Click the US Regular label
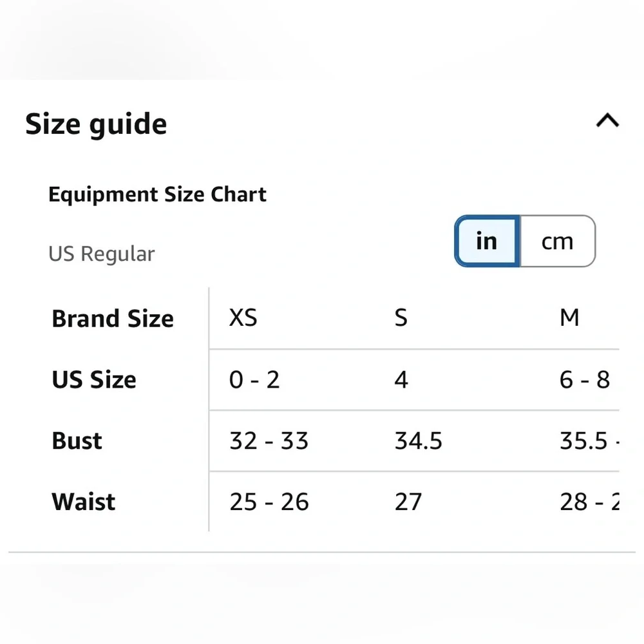 (x=102, y=254)
